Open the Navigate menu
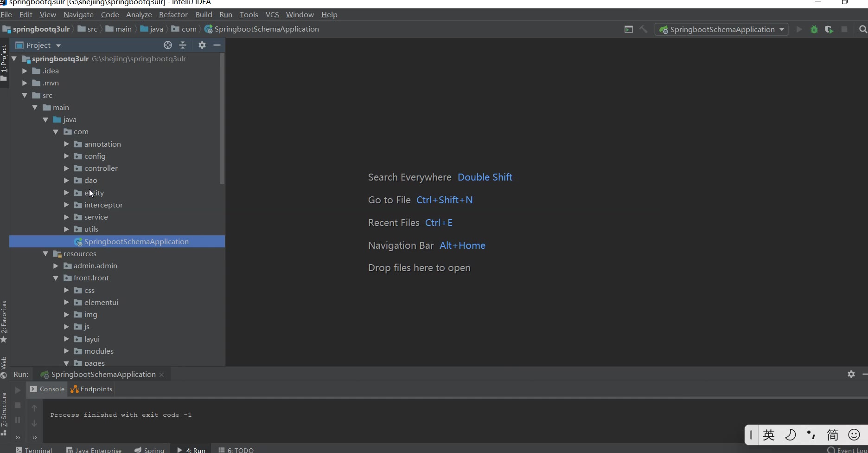Image resolution: width=868 pixels, height=453 pixels. (78, 15)
